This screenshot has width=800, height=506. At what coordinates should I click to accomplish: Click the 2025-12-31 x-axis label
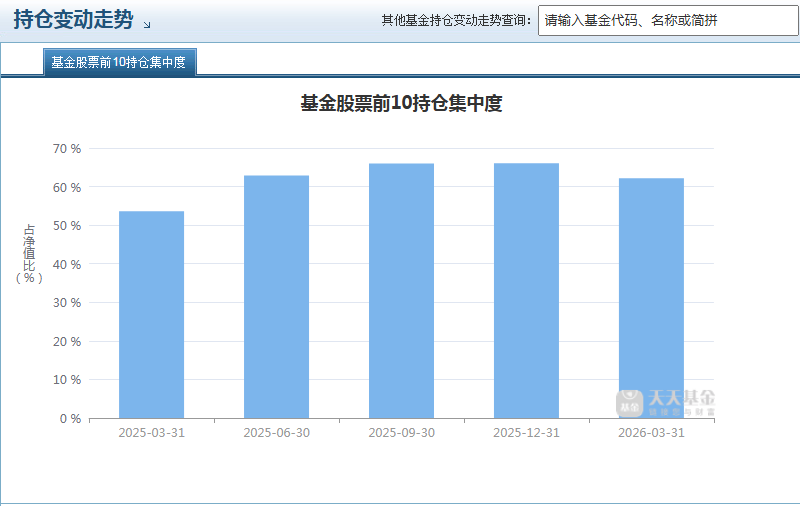(527, 433)
